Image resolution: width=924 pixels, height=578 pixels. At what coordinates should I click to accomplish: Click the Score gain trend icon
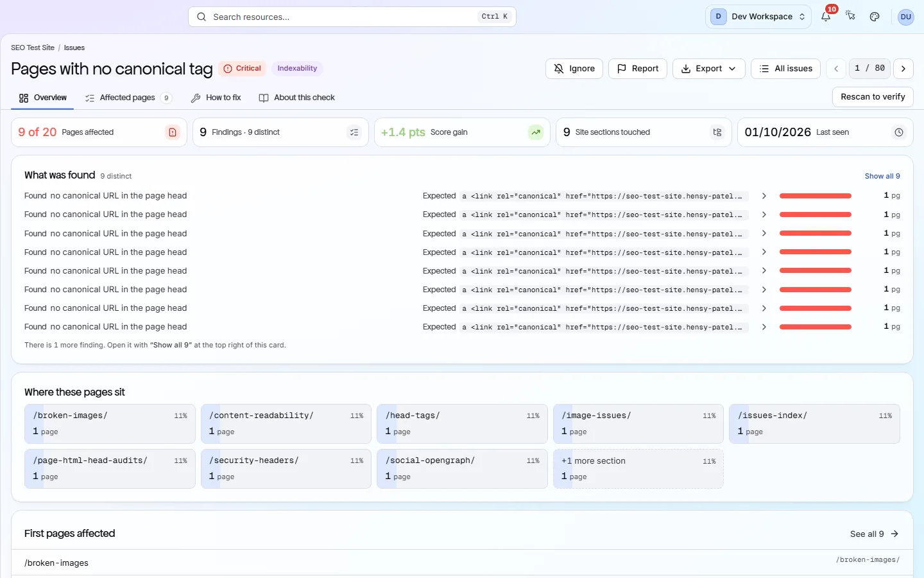(536, 132)
